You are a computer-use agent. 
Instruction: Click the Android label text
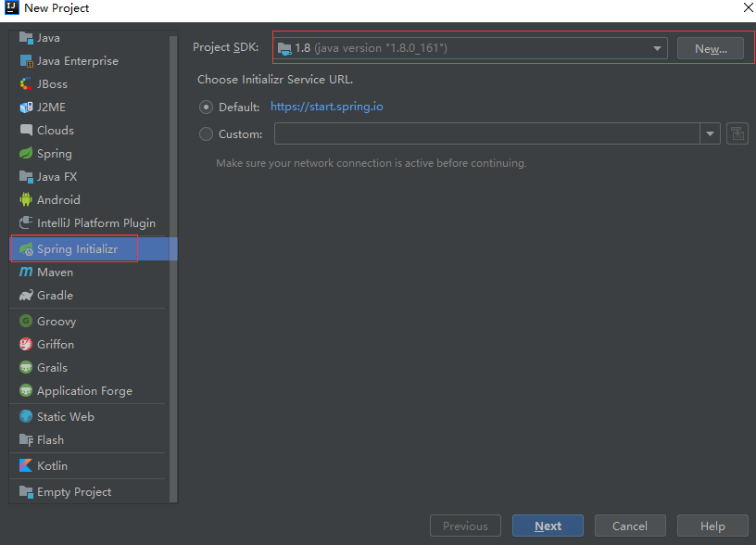tap(58, 199)
